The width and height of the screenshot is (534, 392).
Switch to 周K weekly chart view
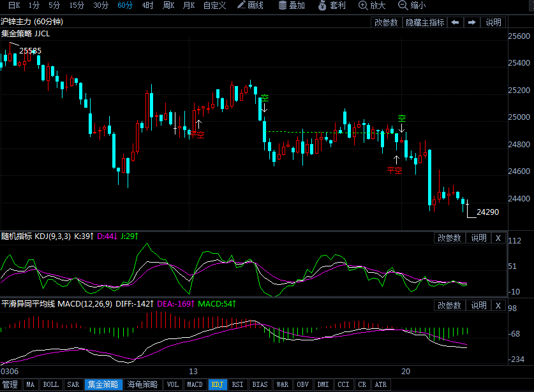click(168, 6)
